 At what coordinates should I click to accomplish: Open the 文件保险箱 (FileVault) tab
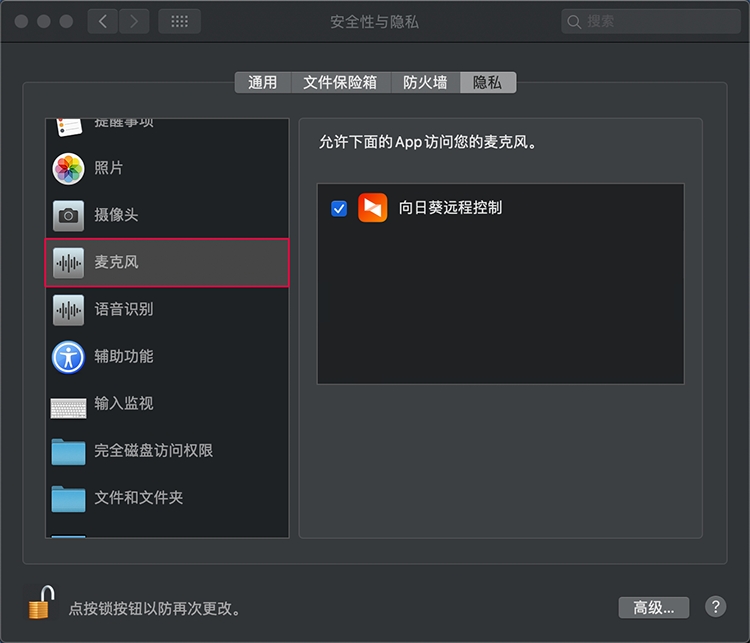click(340, 82)
